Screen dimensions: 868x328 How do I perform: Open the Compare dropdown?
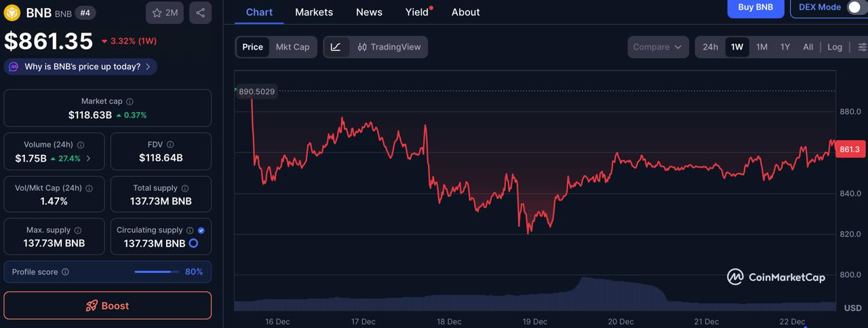tap(657, 47)
